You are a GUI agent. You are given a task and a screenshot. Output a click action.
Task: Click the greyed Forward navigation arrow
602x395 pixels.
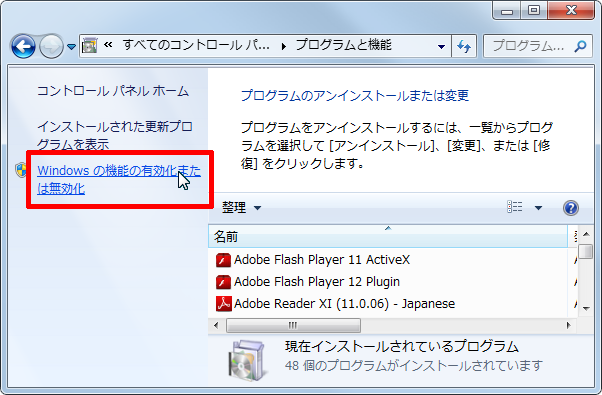(51, 47)
